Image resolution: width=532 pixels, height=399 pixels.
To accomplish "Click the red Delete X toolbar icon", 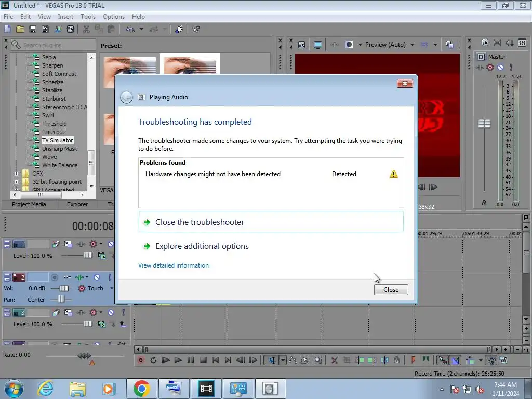I will [x=334, y=360].
